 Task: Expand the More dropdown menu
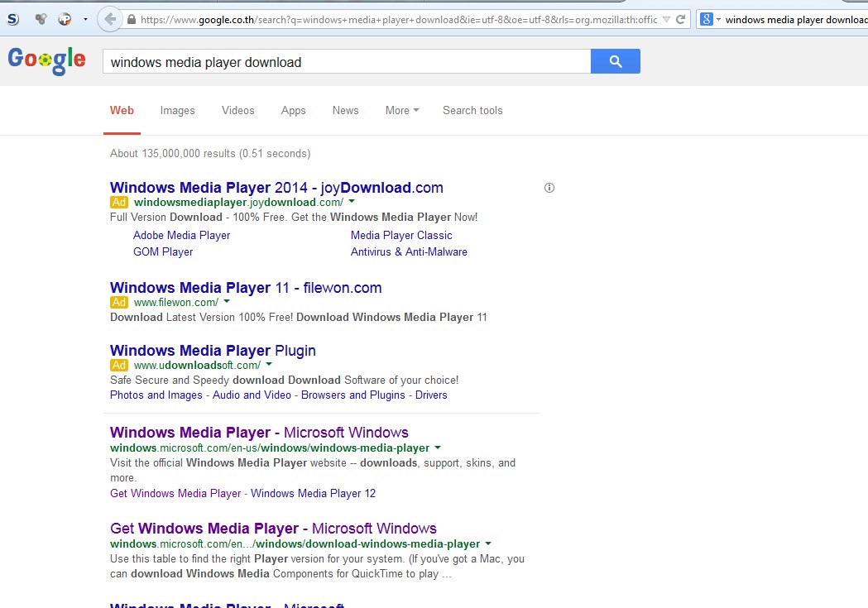(x=402, y=111)
